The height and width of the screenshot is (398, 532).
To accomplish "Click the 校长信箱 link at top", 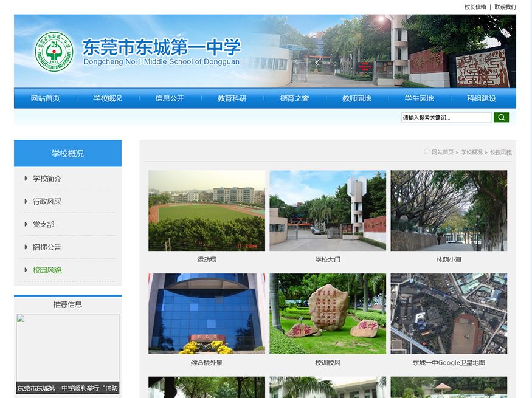I will [475, 7].
